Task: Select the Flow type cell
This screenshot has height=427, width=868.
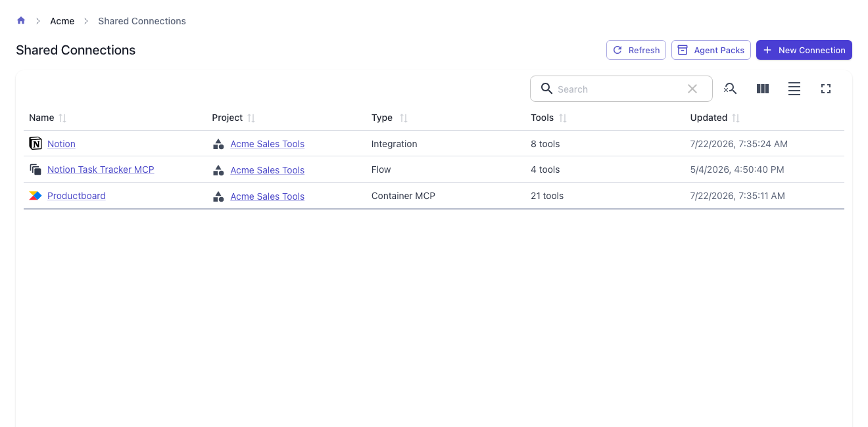Action: 381,169
